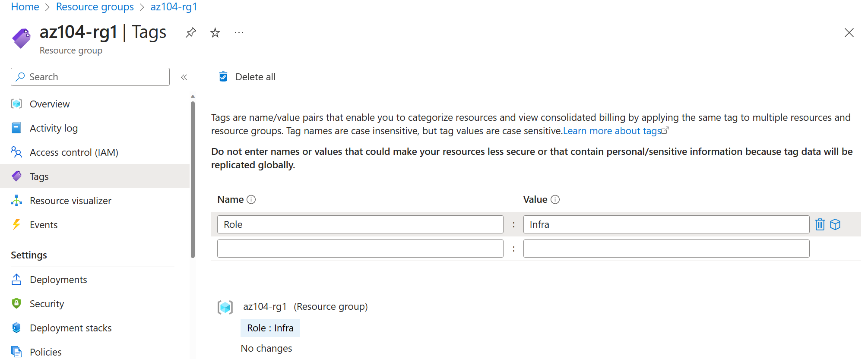Screen dimensions: 868x359
Task: Open Access control (IAM)
Action: [x=74, y=152]
